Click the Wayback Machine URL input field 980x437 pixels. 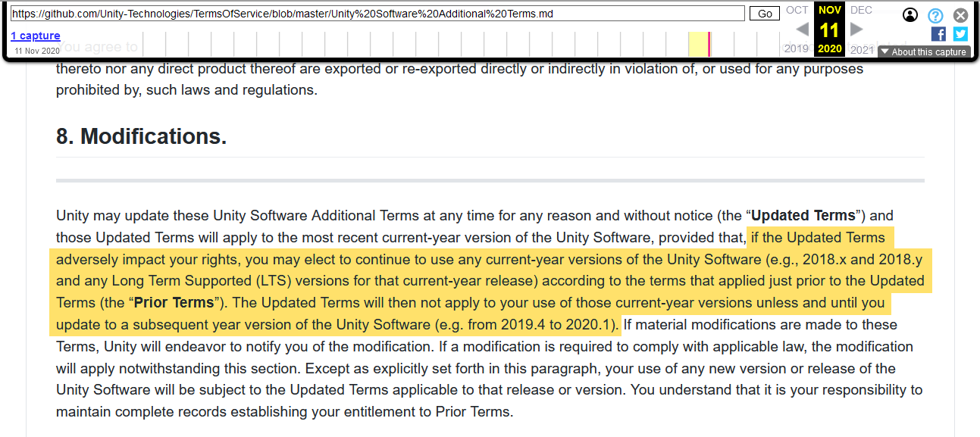(x=377, y=14)
